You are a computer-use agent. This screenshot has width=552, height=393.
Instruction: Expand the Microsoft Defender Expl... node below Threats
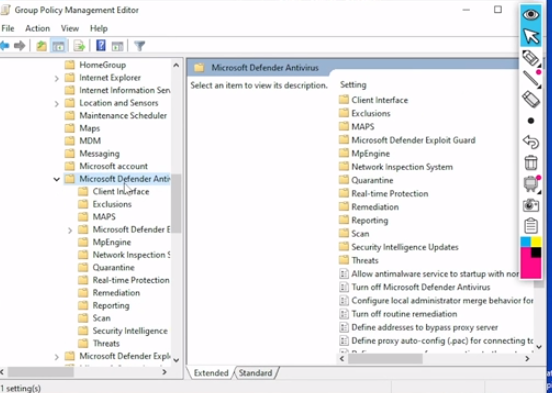[x=57, y=357]
